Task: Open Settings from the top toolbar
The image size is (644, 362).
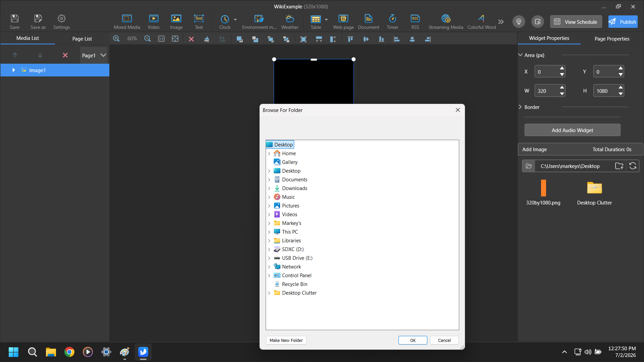Action: tap(61, 22)
